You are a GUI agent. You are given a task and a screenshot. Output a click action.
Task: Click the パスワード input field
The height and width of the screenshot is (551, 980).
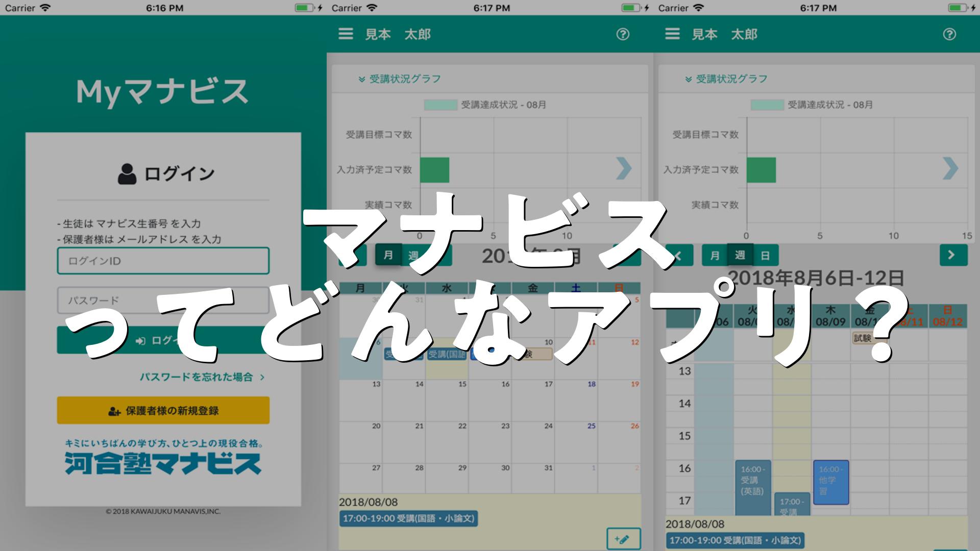(x=163, y=300)
